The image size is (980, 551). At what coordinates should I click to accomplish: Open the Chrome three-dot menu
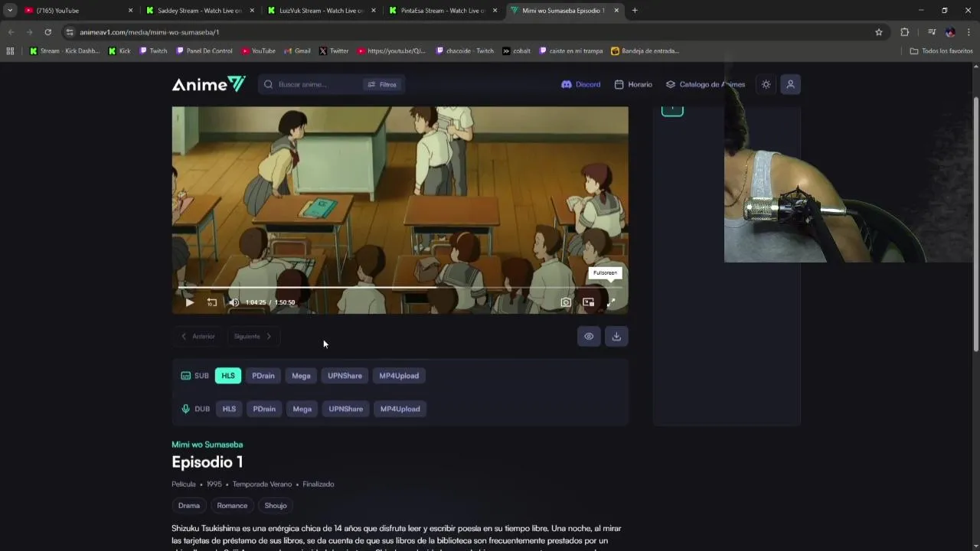coord(969,32)
